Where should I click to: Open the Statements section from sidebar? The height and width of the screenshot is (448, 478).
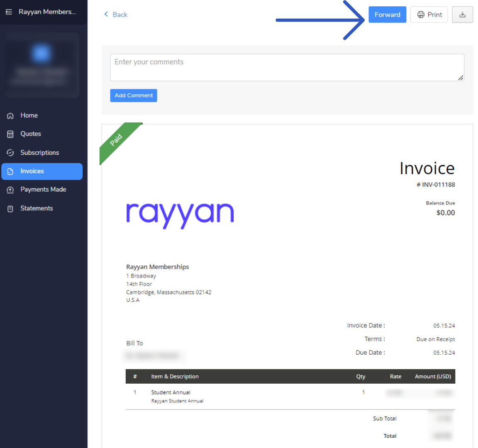[37, 208]
